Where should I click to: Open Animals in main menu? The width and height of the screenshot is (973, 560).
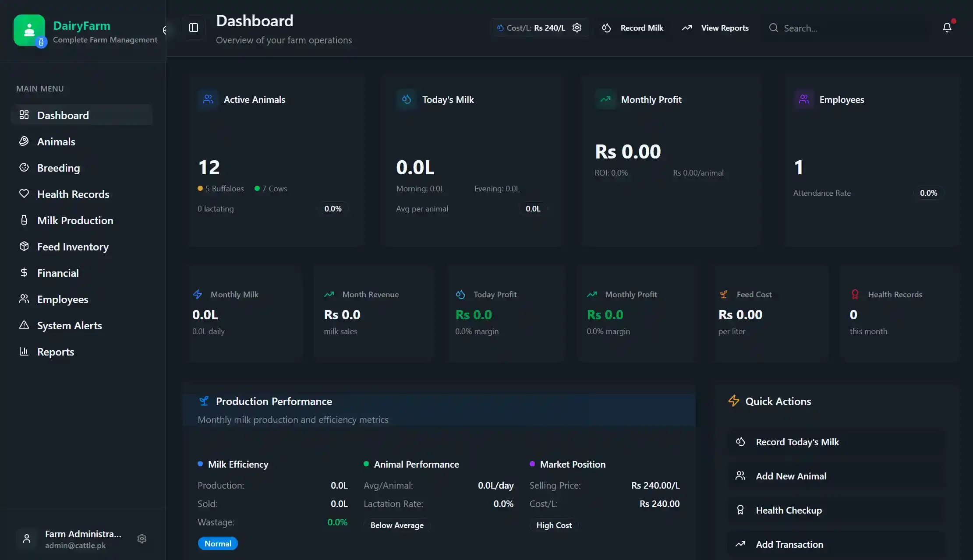point(56,141)
